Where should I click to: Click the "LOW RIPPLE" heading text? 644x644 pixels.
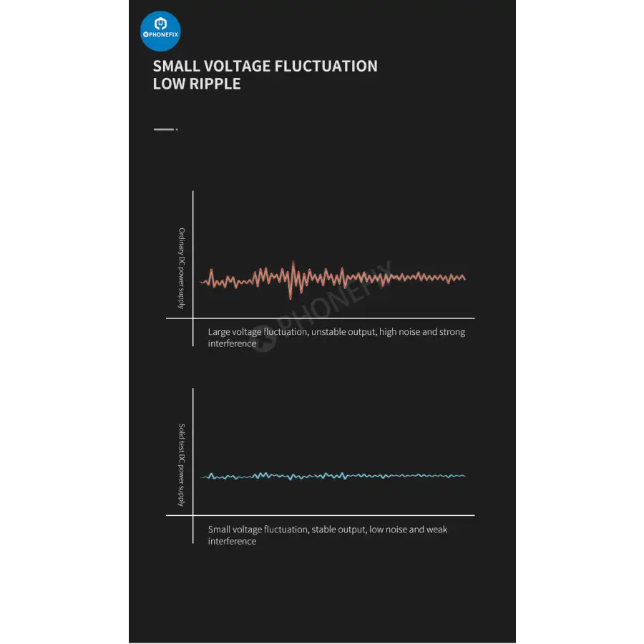197,84
